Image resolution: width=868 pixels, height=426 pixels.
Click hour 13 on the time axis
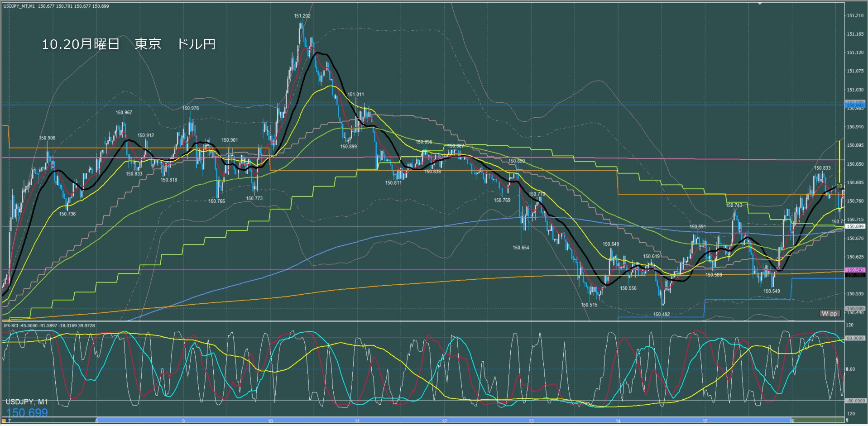click(x=531, y=421)
